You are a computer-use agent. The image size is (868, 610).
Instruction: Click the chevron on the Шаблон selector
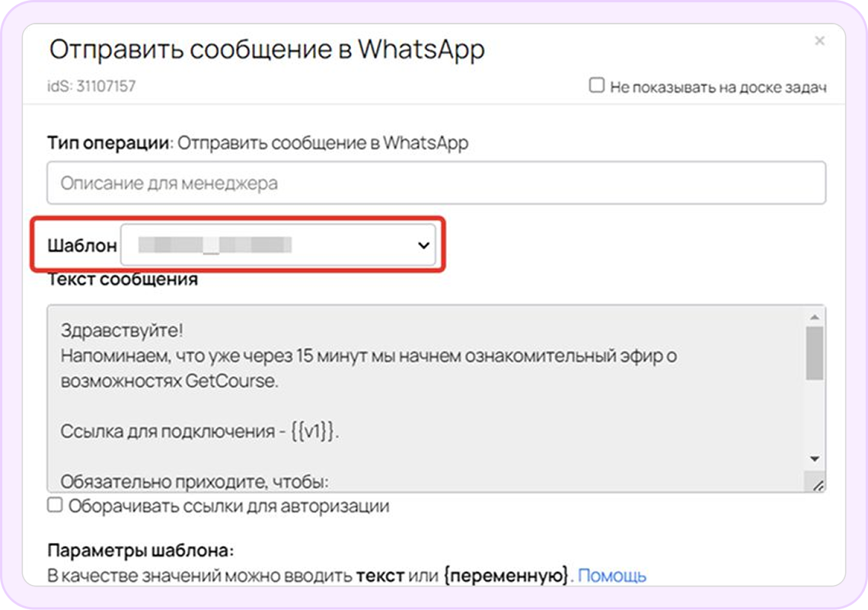(422, 244)
